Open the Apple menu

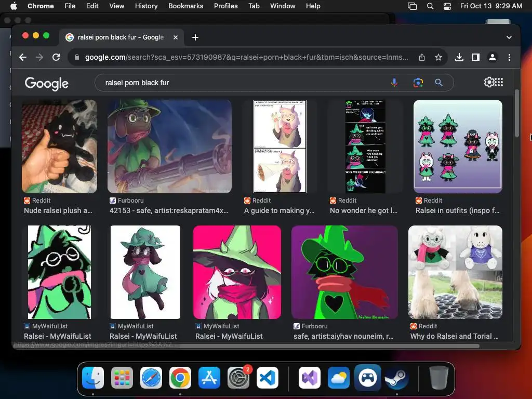pyautogui.click(x=14, y=6)
